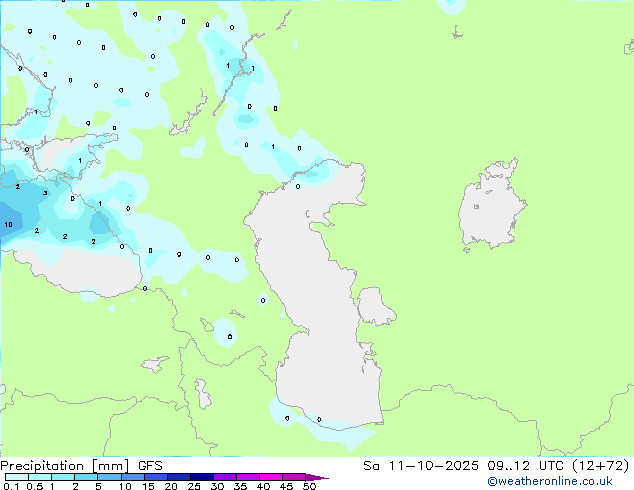Select the 30–35 mm purple legend swatch
This screenshot has height=490, width=634.
tap(224, 477)
